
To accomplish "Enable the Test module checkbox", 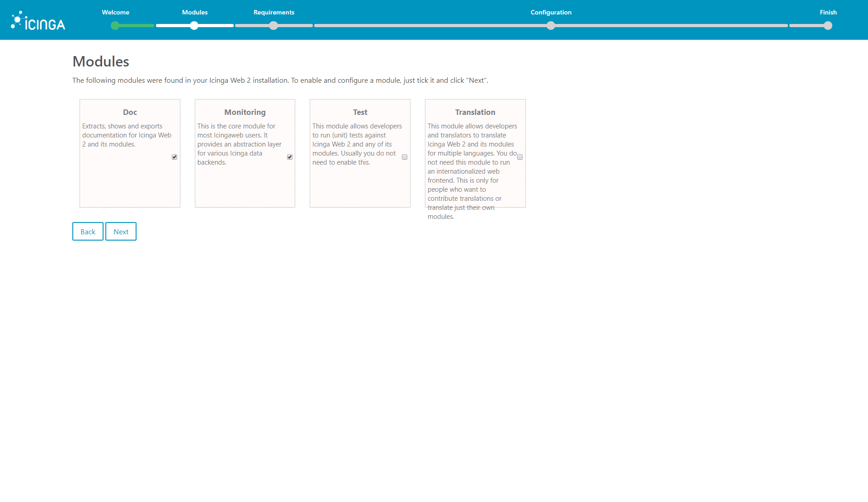I will (405, 157).
